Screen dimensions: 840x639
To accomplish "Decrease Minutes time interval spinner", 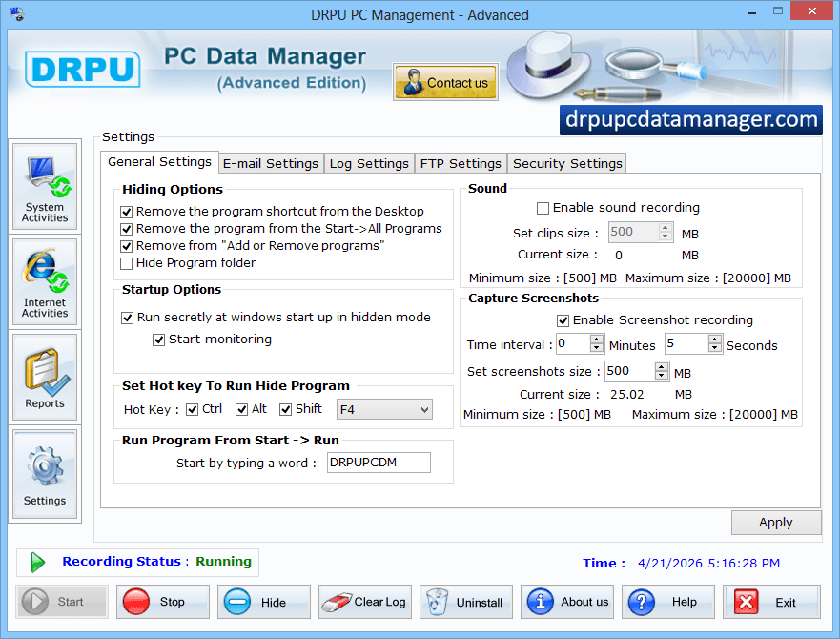I will click(x=597, y=348).
